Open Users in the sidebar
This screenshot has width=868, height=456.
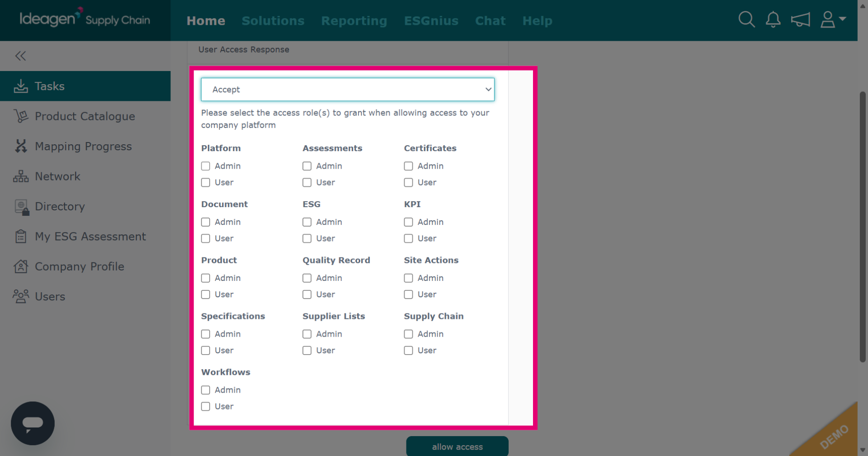[x=85, y=296]
